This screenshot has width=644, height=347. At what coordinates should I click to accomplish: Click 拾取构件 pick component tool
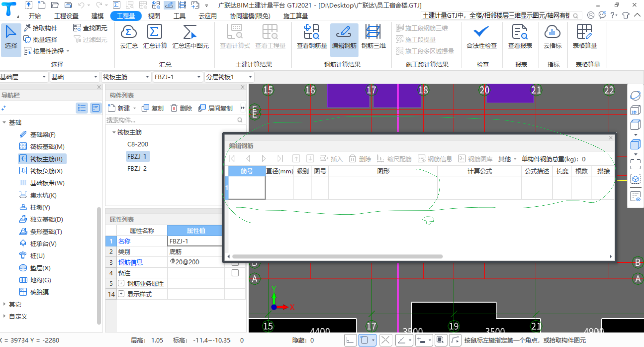click(x=40, y=28)
